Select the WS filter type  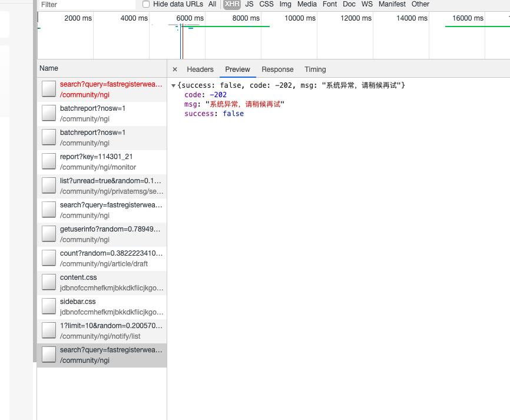(x=367, y=4)
